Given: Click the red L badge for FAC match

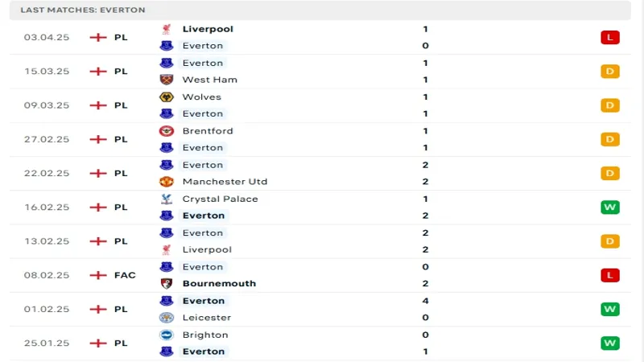Looking at the screenshot, I should (610, 275).
